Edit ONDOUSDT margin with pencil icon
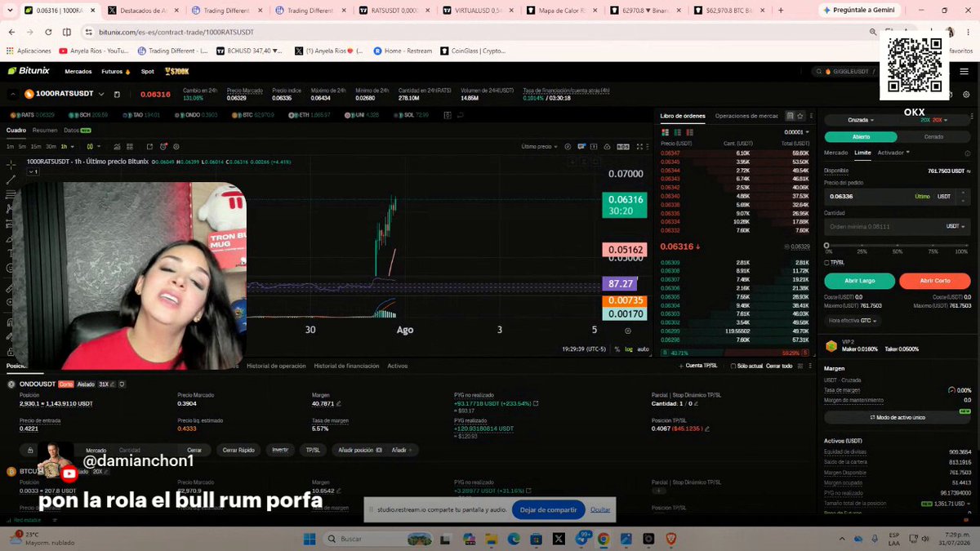Screen dimensions: 980x551 click(338, 403)
